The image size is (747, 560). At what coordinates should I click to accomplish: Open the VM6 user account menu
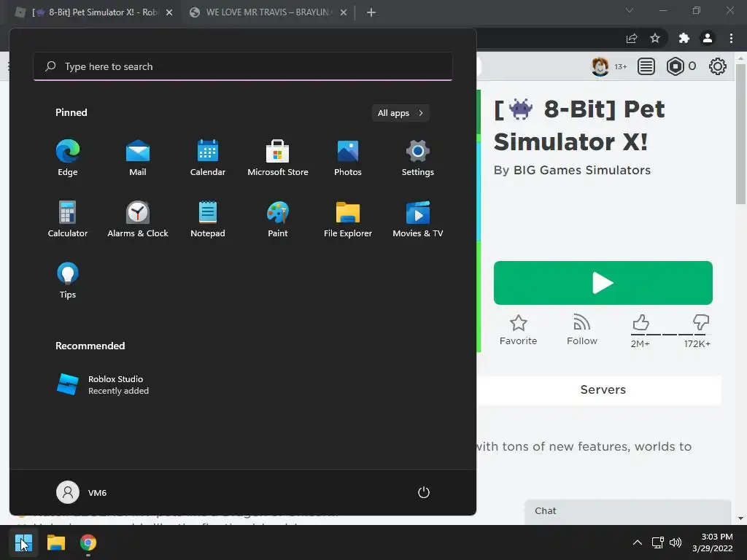tap(82, 492)
